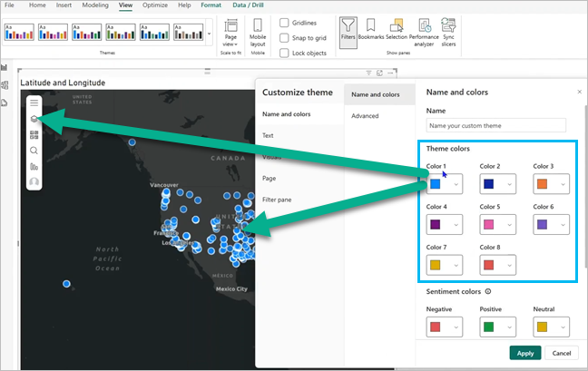588x371 pixels.
Task: Apply the custom theme
Action: pos(525,353)
